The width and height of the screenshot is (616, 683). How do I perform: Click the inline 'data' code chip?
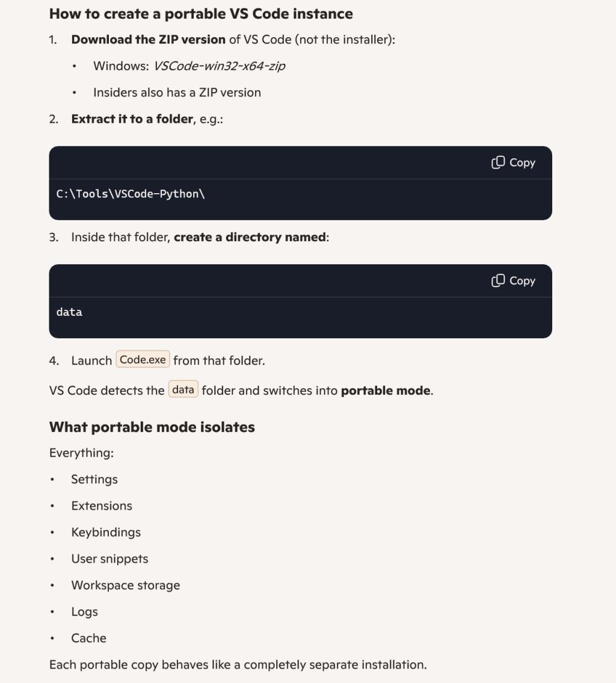click(x=183, y=390)
